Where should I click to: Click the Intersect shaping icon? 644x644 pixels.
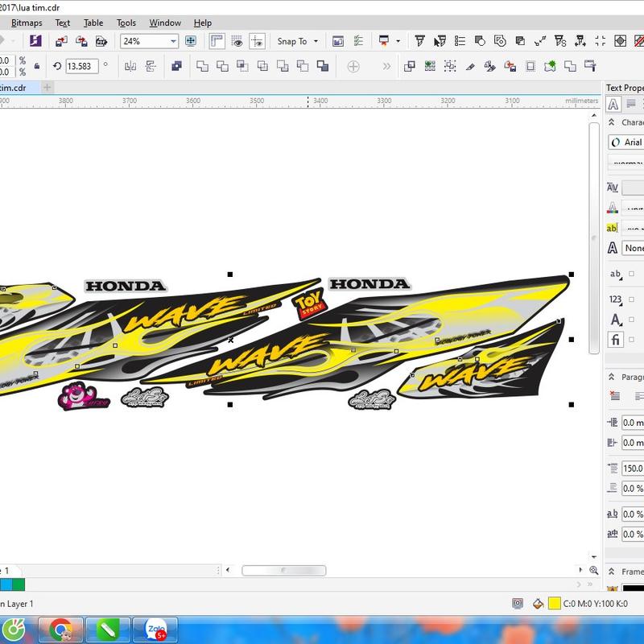[242, 66]
